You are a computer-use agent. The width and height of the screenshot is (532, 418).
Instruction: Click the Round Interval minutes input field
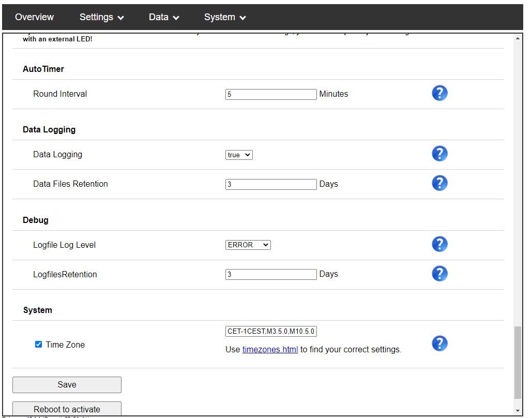[x=270, y=94]
